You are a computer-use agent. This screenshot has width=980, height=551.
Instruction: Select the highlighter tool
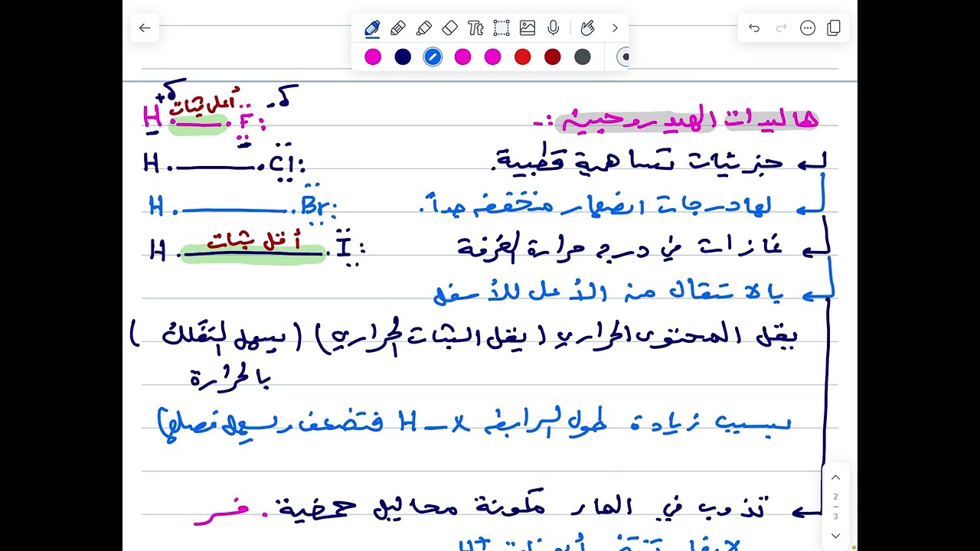click(x=424, y=28)
